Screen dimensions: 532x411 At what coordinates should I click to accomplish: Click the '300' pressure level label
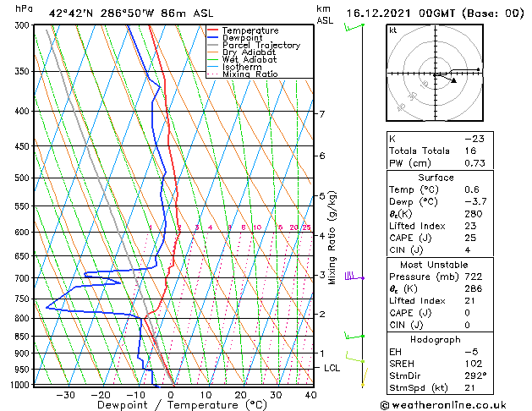point(24,25)
